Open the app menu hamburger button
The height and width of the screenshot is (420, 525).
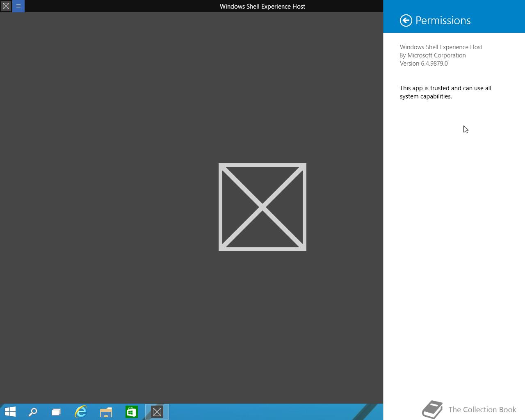click(x=18, y=6)
